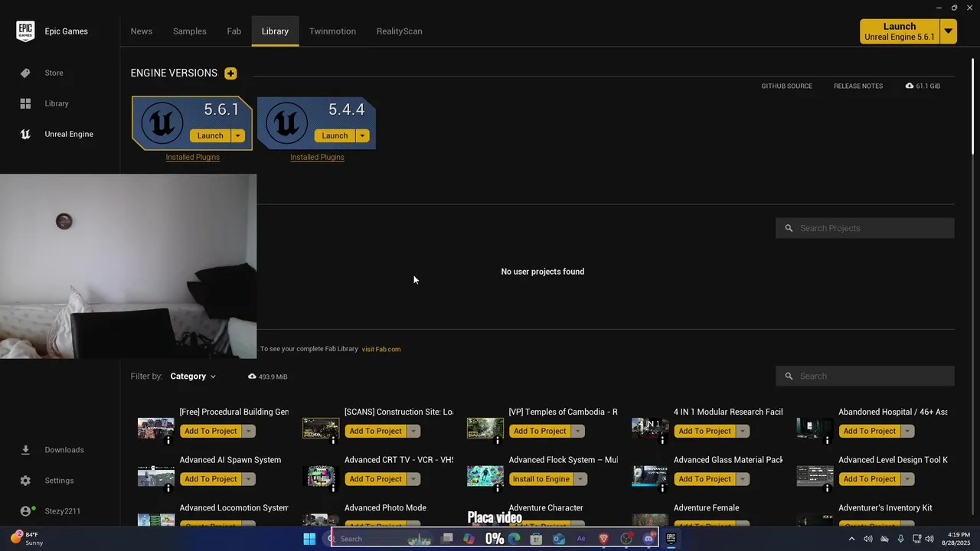Expand options for Advanced CRT TV asset

[413, 479]
